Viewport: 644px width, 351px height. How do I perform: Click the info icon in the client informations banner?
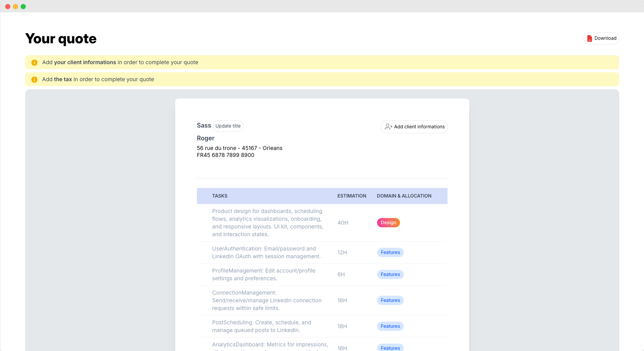point(34,63)
